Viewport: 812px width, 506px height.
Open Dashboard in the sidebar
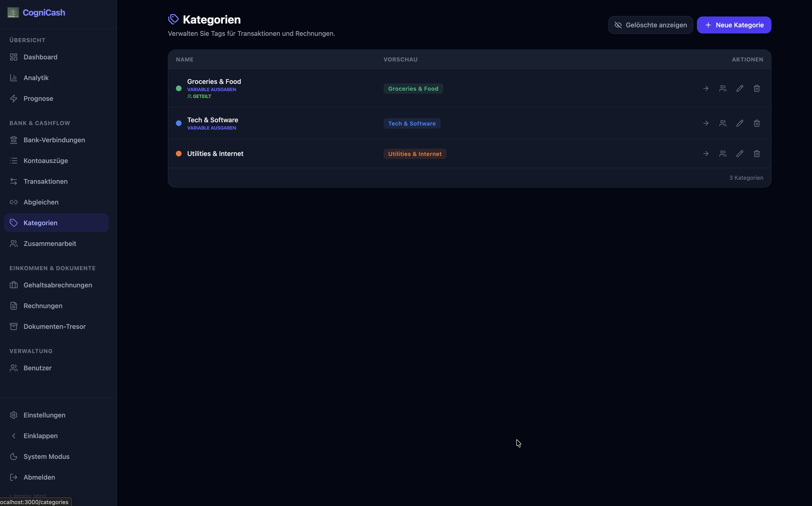pyautogui.click(x=56, y=57)
